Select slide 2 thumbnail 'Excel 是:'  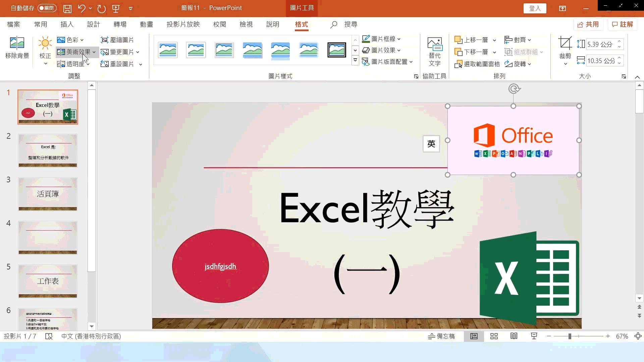[48, 150]
